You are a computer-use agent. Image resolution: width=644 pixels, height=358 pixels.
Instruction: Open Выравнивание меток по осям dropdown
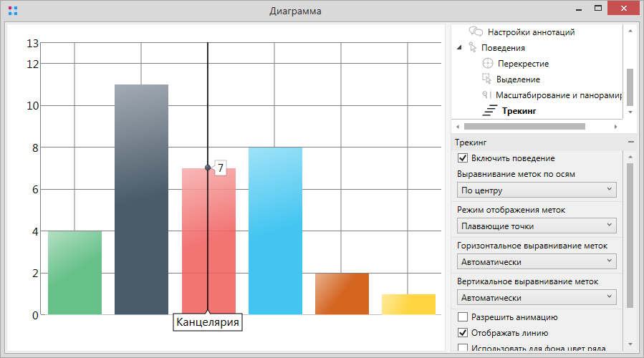[537, 190]
